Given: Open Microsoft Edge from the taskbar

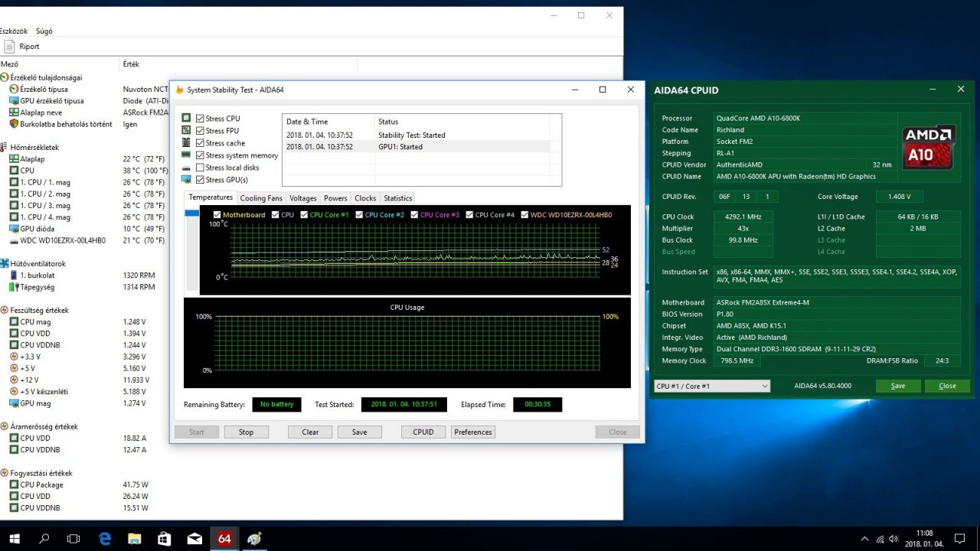Looking at the screenshot, I should click(105, 539).
